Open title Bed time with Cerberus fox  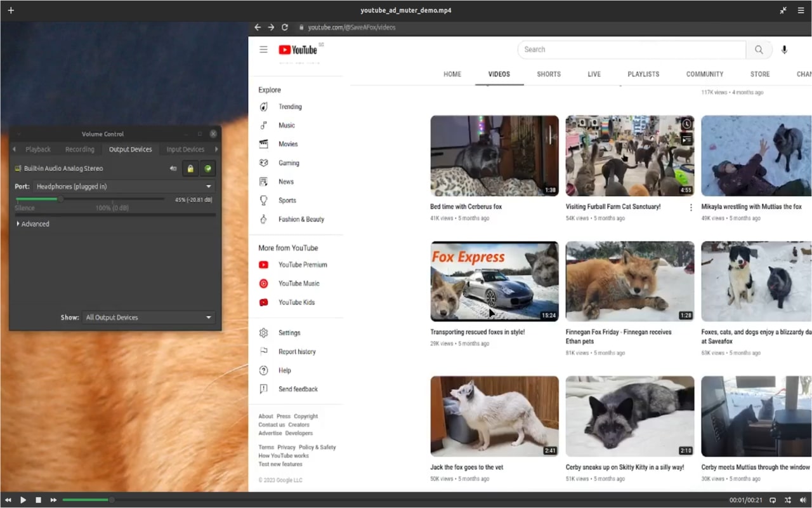click(466, 207)
